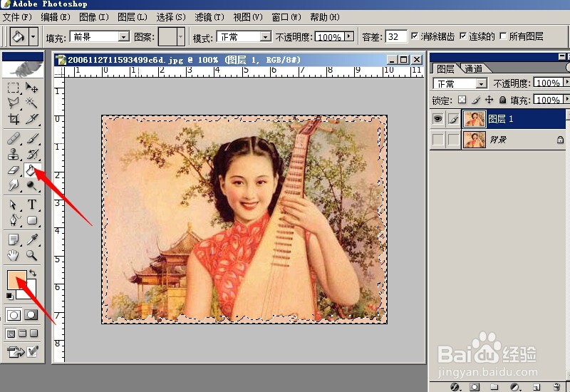Open layers panel 不透明度 slider arrow
This screenshot has height=392, width=570.
pyautogui.click(x=566, y=83)
